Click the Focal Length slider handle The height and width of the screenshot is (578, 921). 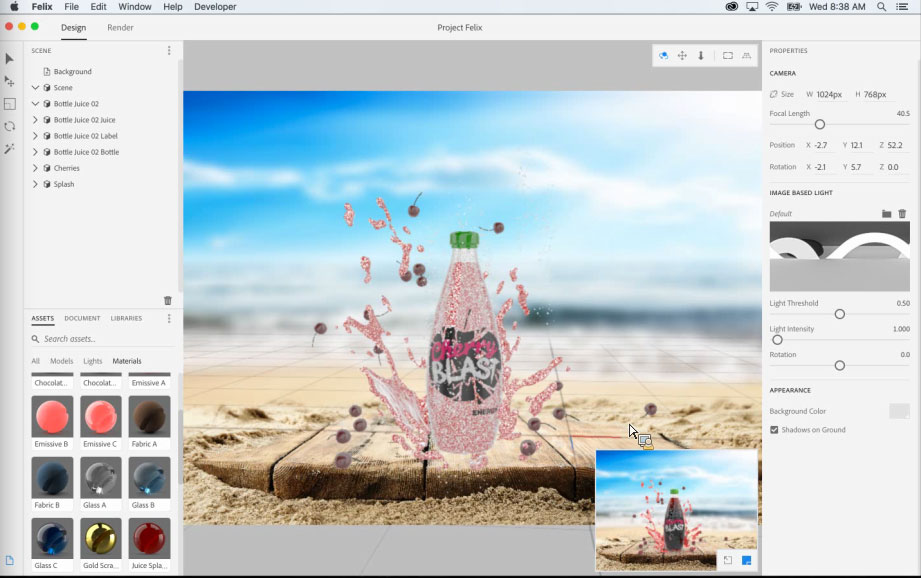[820, 125]
